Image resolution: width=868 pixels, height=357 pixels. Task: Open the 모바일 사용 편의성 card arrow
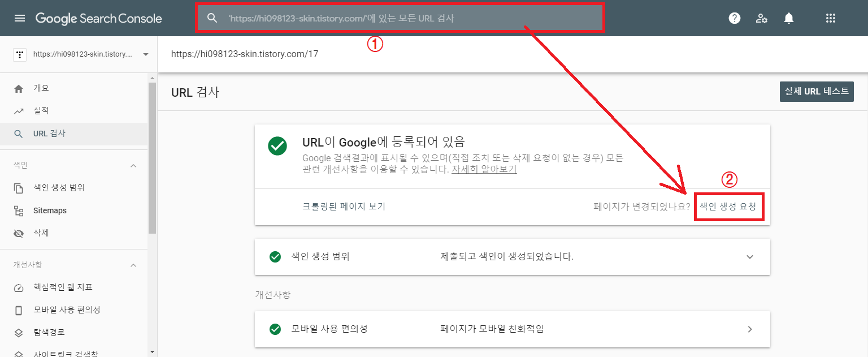[x=750, y=329]
